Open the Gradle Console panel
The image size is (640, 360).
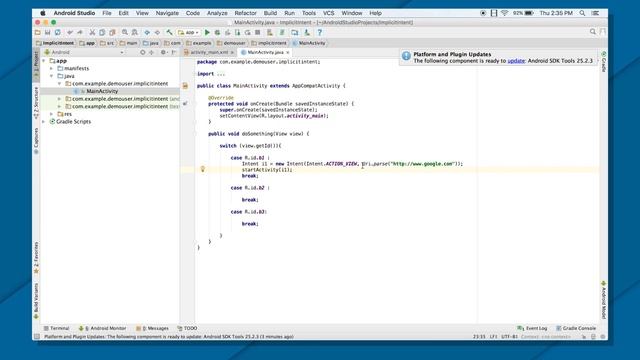point(576,328)
